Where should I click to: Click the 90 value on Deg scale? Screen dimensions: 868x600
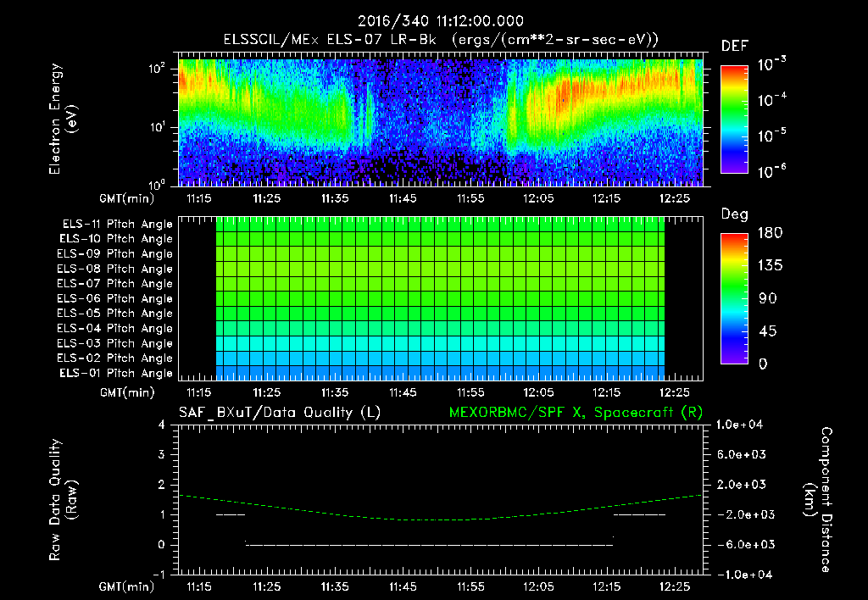[x=768, y=299]
